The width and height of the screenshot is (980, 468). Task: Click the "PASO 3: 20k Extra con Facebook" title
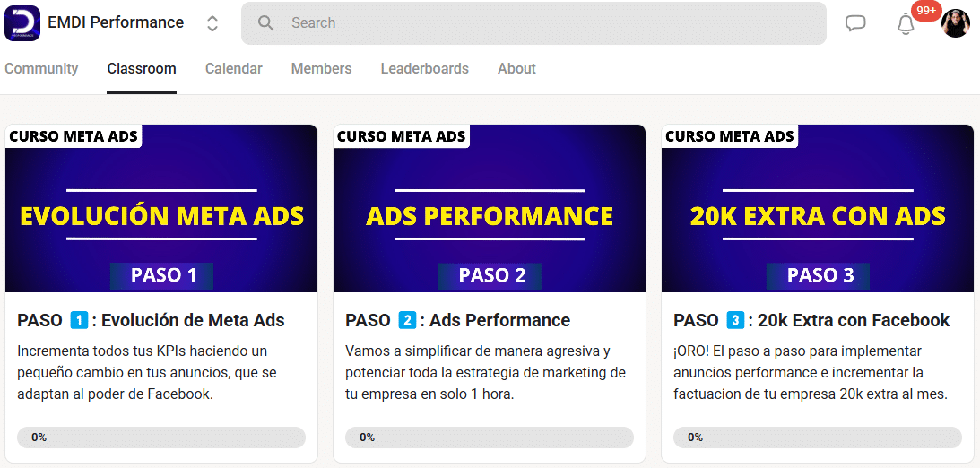tap(811, 320)
